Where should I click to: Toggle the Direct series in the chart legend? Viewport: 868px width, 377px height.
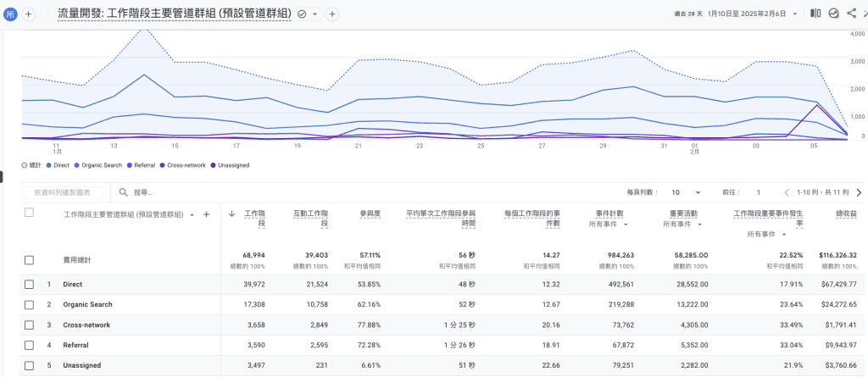pyautogui.click(x=58, y=165)
